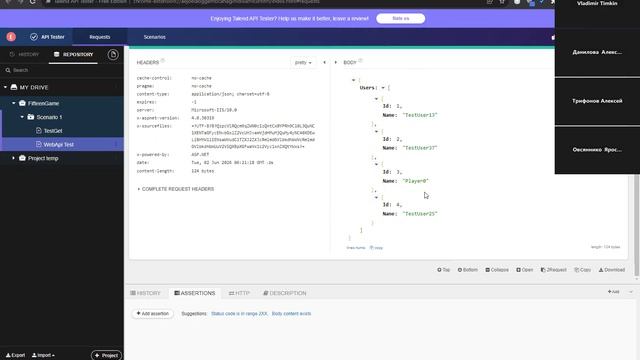Open the HISTORY sidebar tab
Screen dimensions: 640x360
[24, 54]
